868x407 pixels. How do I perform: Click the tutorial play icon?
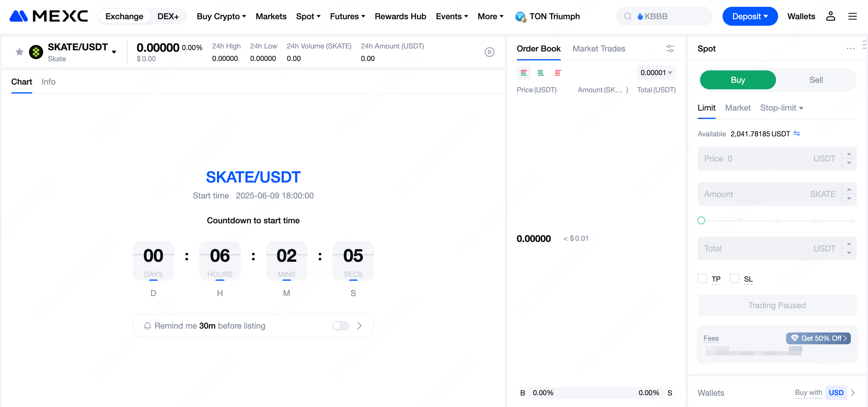tap(489, 52)
